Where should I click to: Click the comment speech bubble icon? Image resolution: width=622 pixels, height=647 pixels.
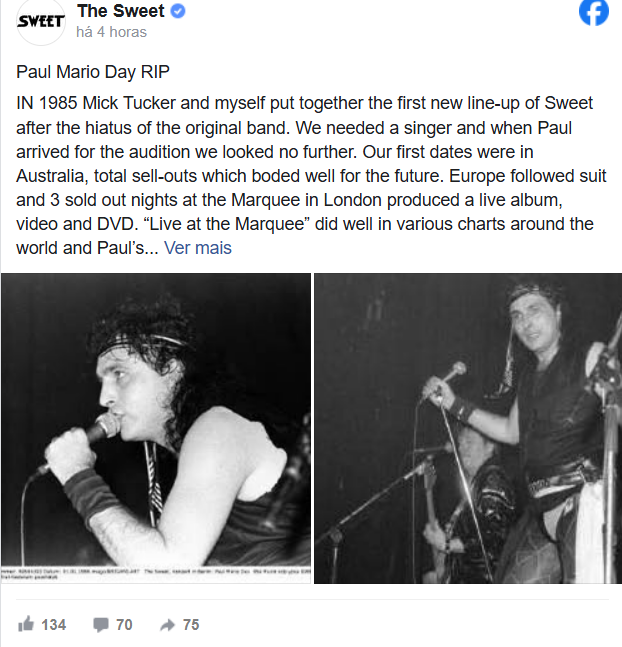click(x=101, y=625)
